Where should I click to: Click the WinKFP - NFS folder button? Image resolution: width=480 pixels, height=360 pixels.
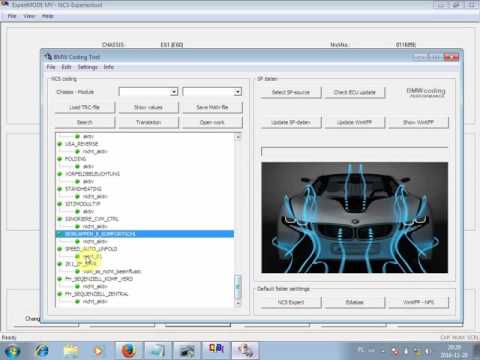419,302
